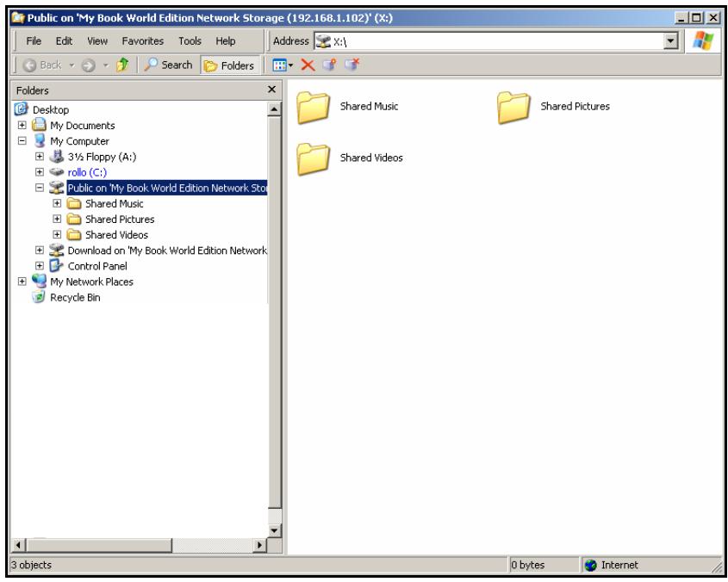Select Public on My Book World tree item
Screen dimensions: 728x582
tap(167, 188)
